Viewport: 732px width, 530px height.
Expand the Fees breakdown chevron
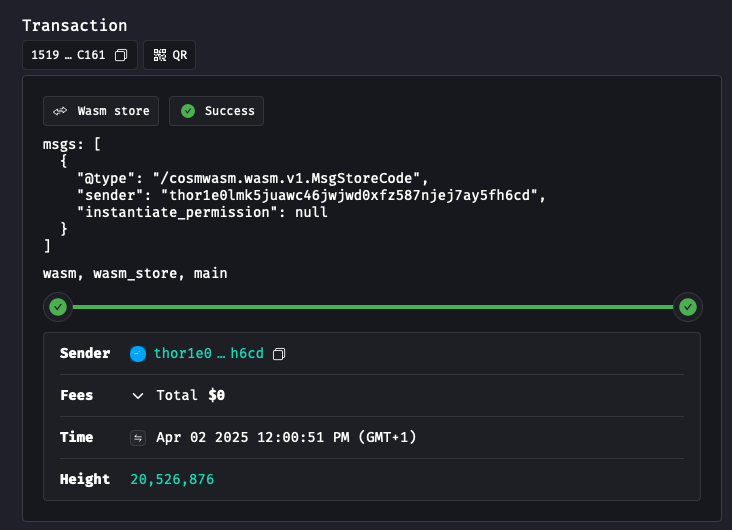pos(138,396)
